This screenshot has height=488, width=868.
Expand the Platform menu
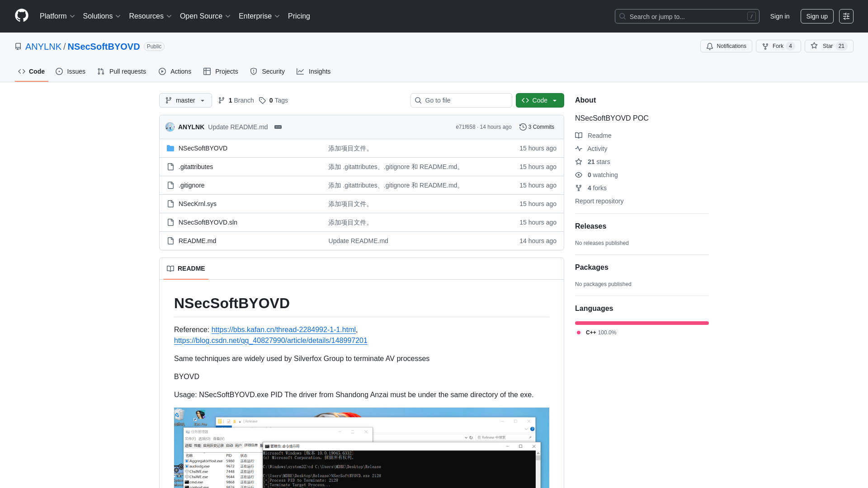[x=57, y=16]
